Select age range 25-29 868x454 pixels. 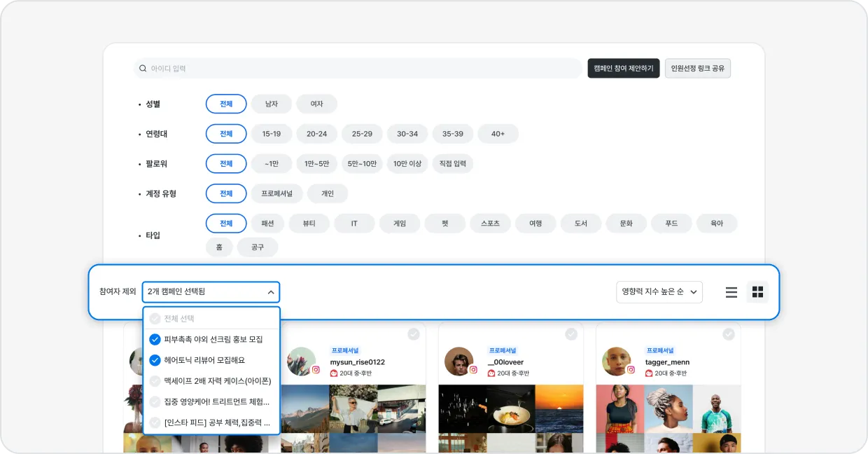[362, 134]
